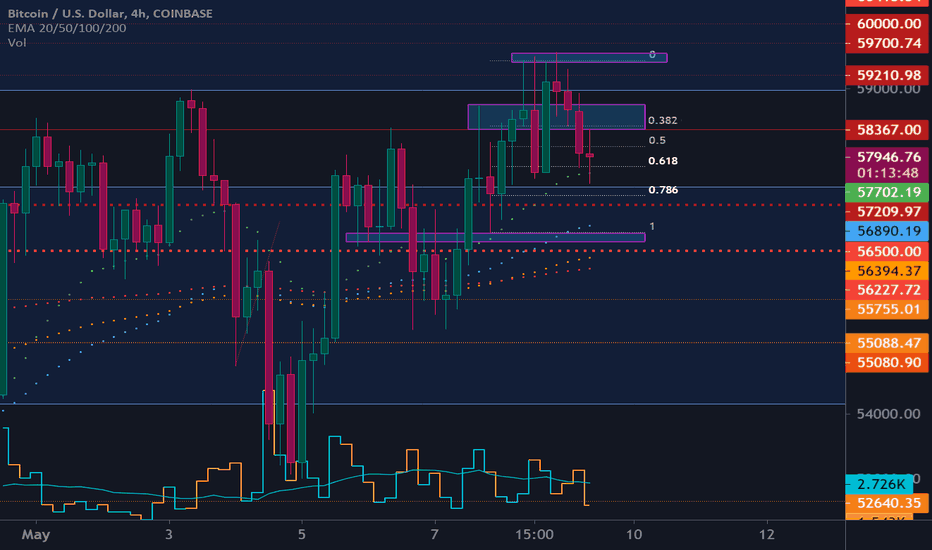This screenshot has height=550, width=932.
Task: Select the 58367.00 red price label
Action: tap(887, 130)
